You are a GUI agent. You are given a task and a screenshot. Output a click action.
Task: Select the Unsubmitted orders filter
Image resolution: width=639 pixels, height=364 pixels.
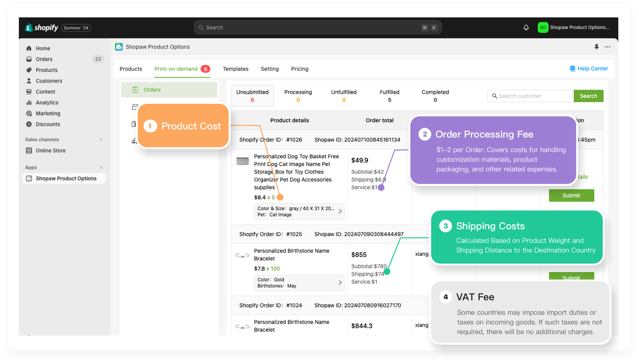click(x=252, y=96)
